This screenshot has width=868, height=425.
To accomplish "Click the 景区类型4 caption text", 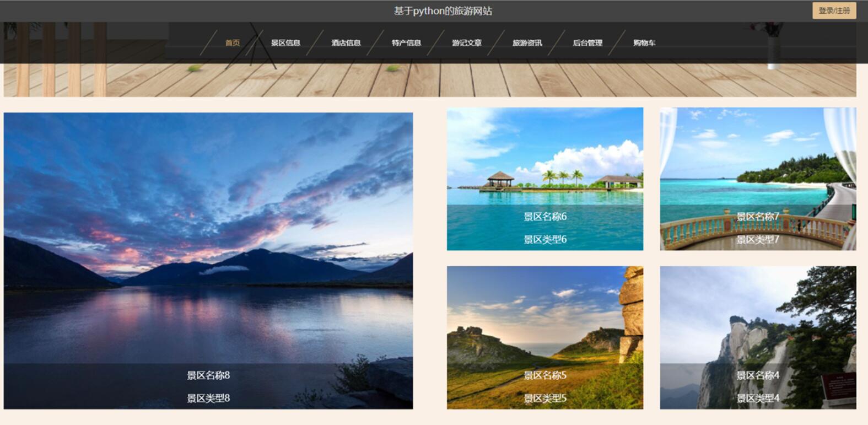I will coord(758,398).
